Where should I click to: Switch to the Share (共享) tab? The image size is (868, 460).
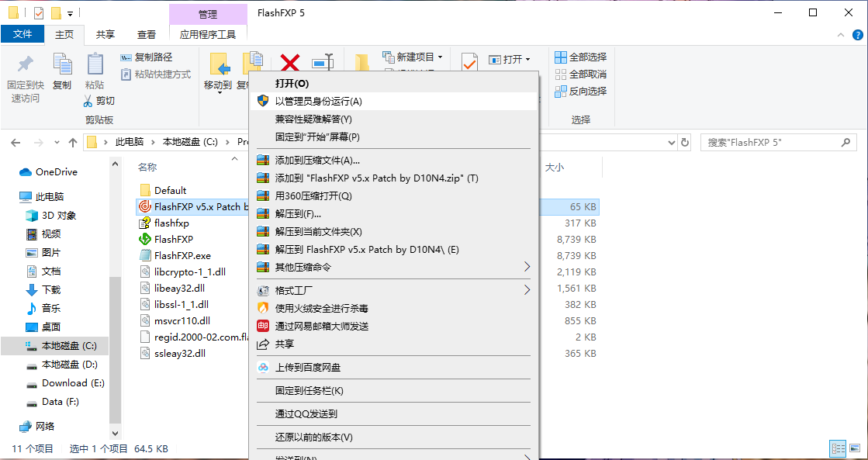[105, 34]
